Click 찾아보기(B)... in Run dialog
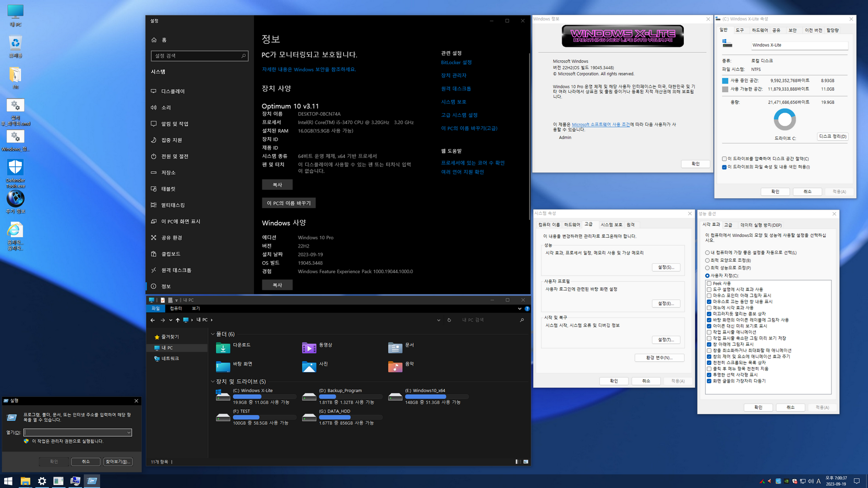868x488 pixels. tap(118, 461)
